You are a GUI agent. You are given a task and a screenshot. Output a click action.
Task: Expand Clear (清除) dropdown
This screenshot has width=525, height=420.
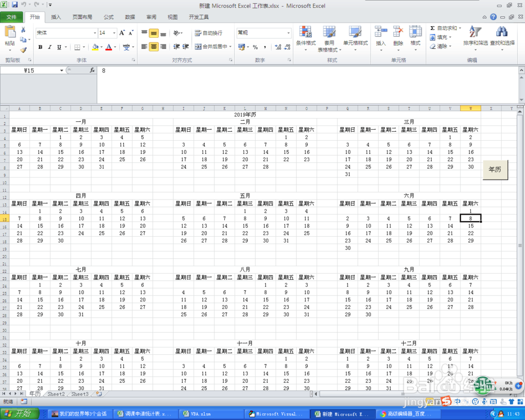pos(450,46)
